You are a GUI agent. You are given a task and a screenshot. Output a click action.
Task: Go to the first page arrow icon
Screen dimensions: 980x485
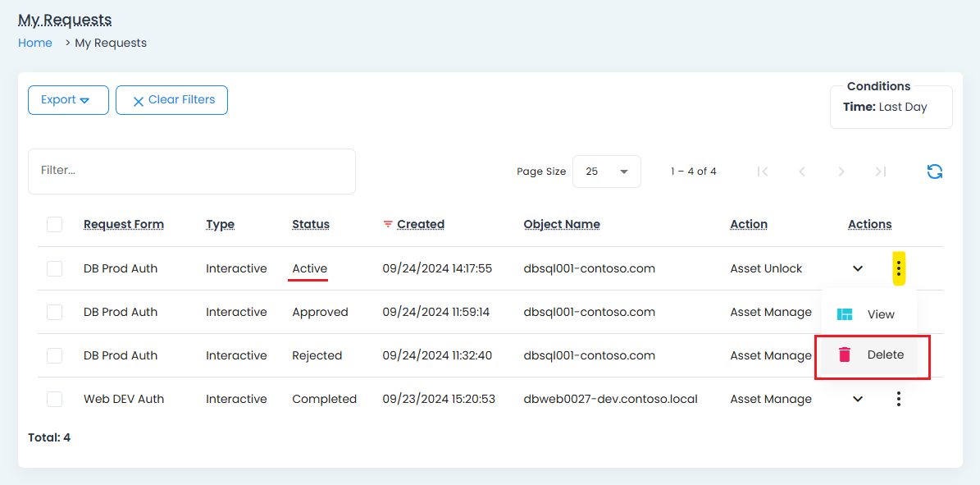point(763,172)
